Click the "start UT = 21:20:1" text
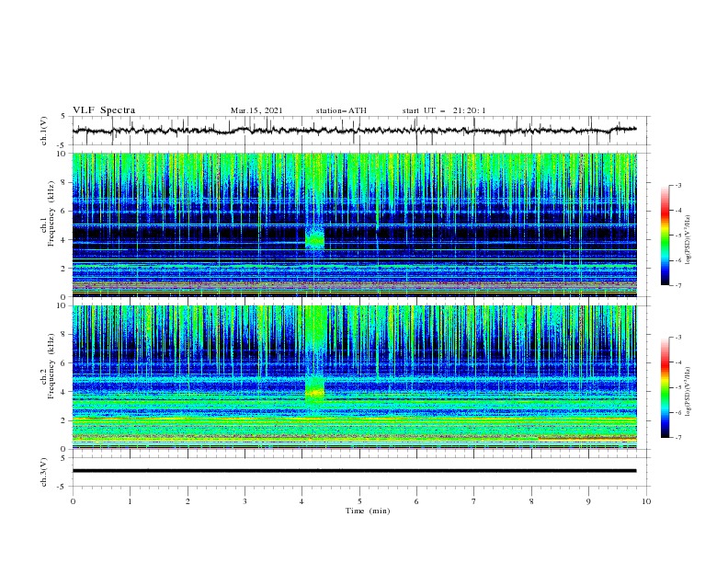The image size is (728, 563). coord(444,110)
